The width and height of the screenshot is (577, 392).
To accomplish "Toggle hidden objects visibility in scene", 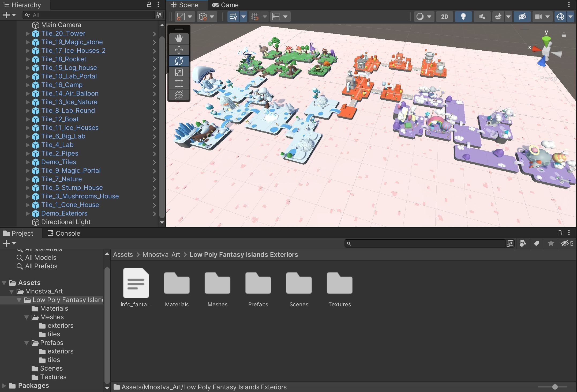I will pos(522,17).
